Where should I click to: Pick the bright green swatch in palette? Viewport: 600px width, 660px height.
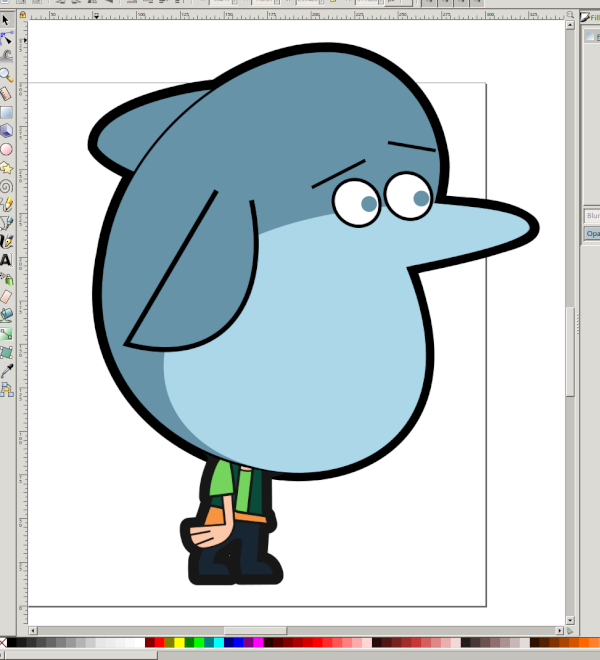click(199, 643)
